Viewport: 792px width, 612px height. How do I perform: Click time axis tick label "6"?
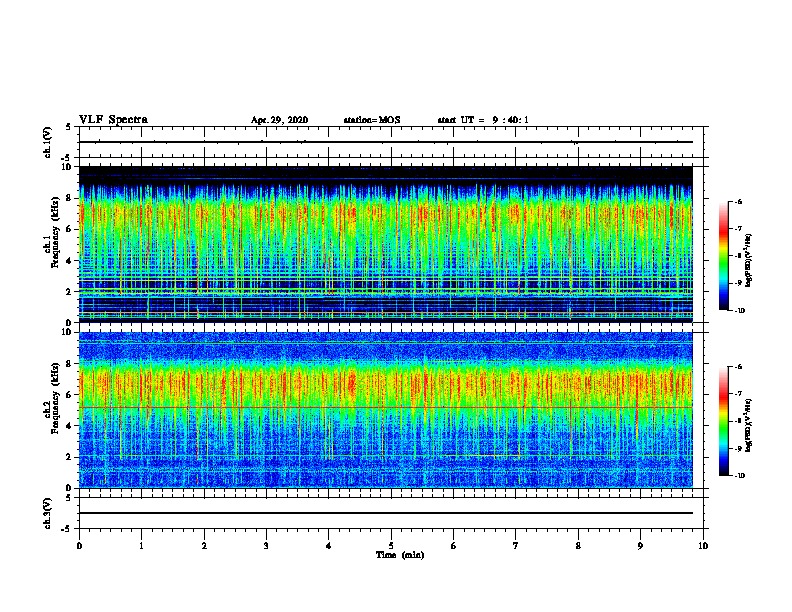[x=454, y=546]
